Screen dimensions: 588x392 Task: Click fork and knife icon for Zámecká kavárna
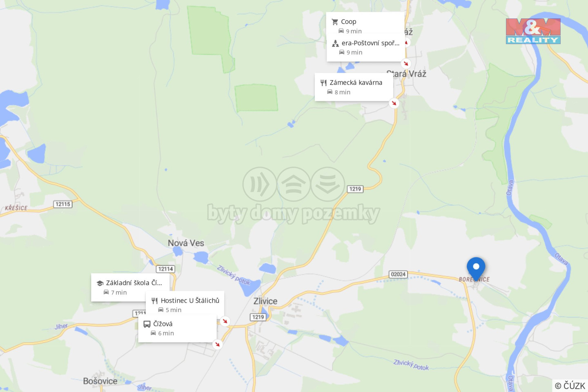point(323,83)
